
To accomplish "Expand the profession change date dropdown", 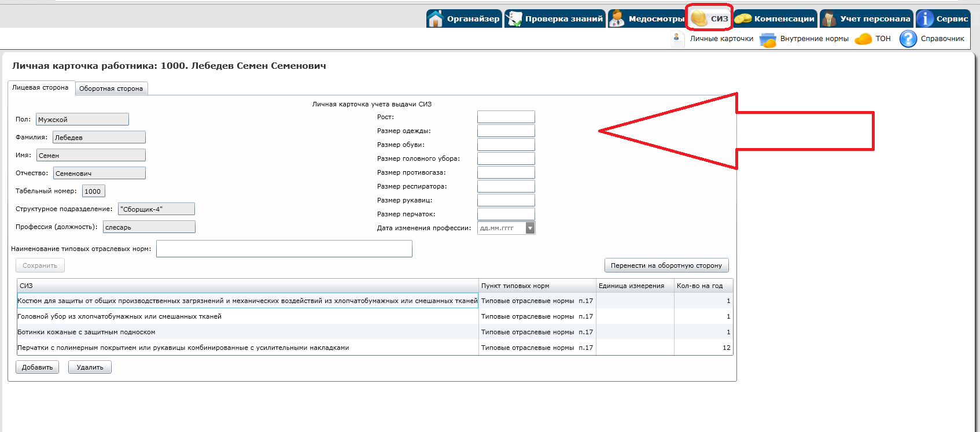I will coord(530,228).
